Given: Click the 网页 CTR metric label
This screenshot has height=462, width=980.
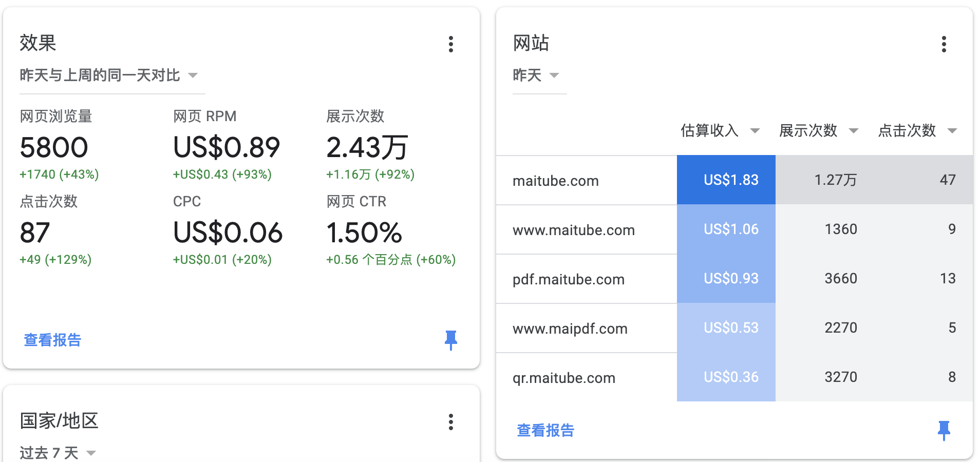Looking at the screenshot, I should (x=356, y=202).
